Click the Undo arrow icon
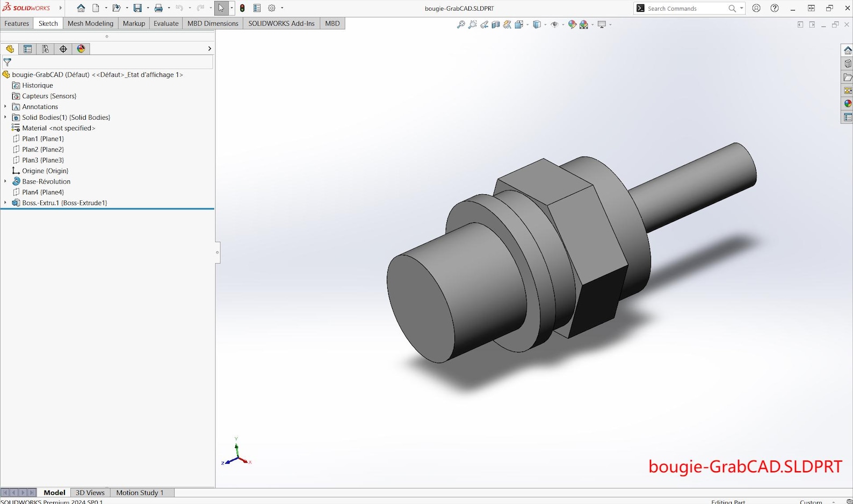 pyautogui.click(x=179, y=8)
